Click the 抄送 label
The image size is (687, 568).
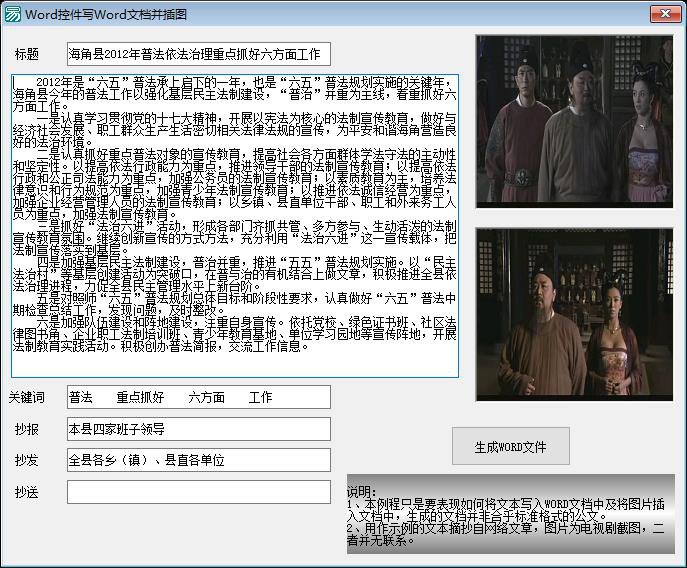[x=27, y=493]
